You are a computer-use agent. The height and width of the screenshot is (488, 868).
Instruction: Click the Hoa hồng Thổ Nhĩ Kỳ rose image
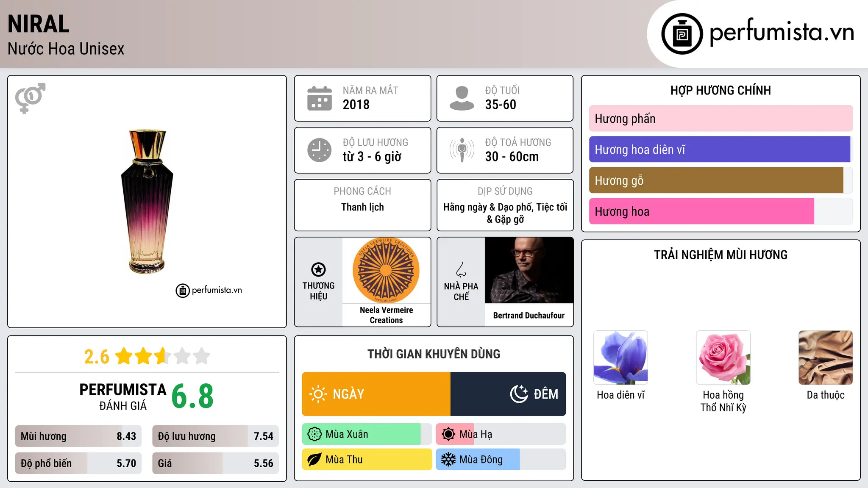(x=723, y=358)
